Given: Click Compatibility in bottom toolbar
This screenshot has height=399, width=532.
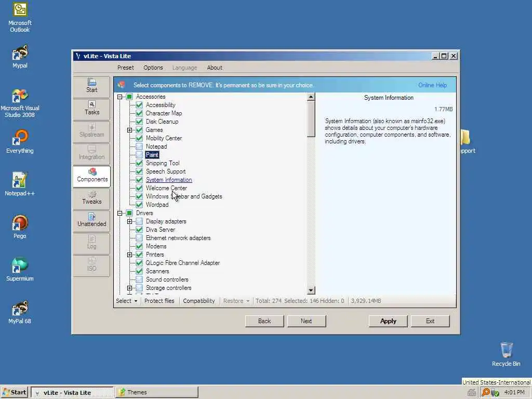Looking at the screenshot, I should click(199, 301).
